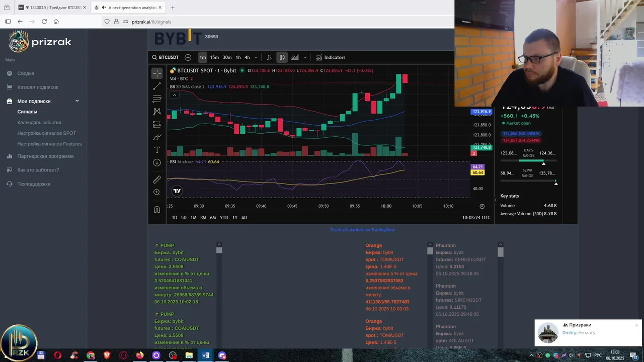This screenshot has width=644, height=362.
Task: Open the forecasting and measurement tools
Action: click(157, 124)
